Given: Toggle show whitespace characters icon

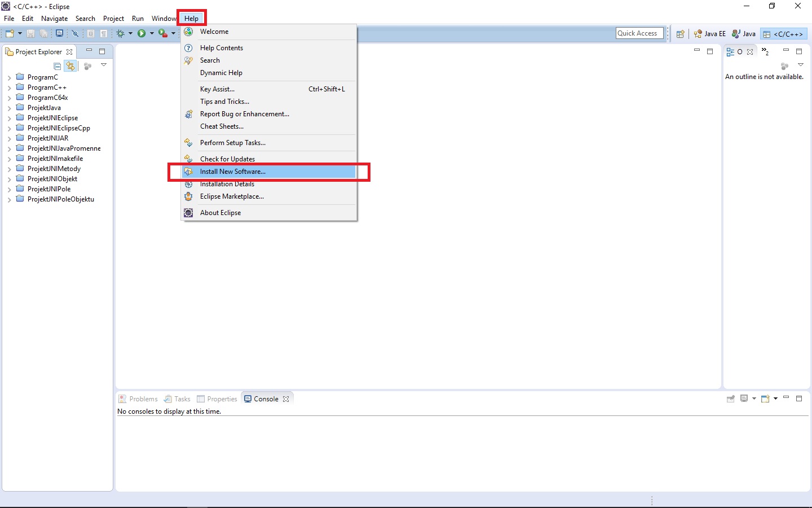Looking at the screenshot, I should pos(104,34).
